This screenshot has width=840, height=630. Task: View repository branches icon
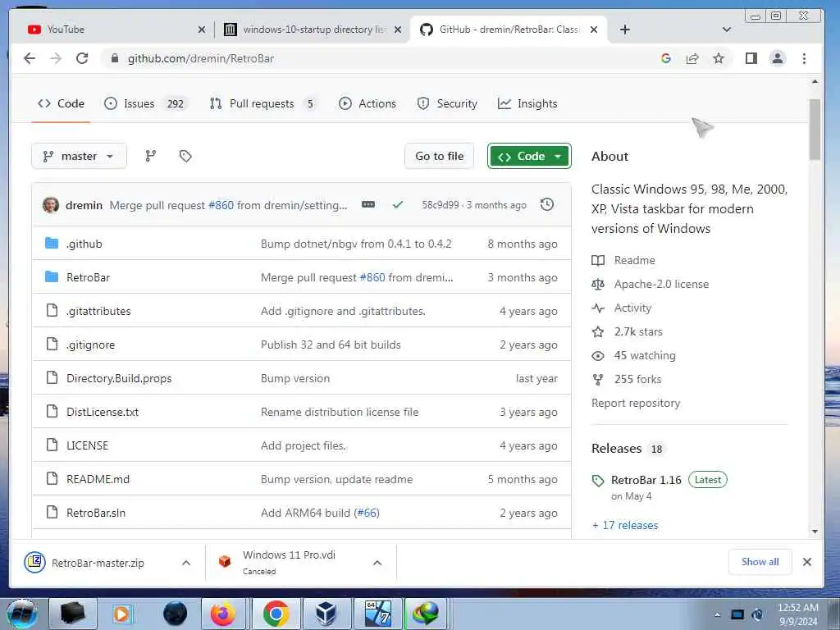point(151,156)
